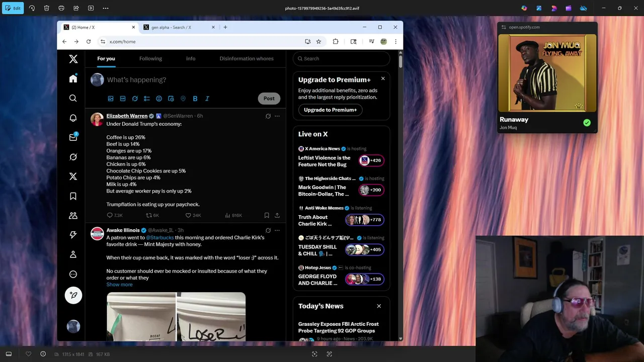Click the X Search field
Screen dimensions: 644x362
tap(341, 59)
